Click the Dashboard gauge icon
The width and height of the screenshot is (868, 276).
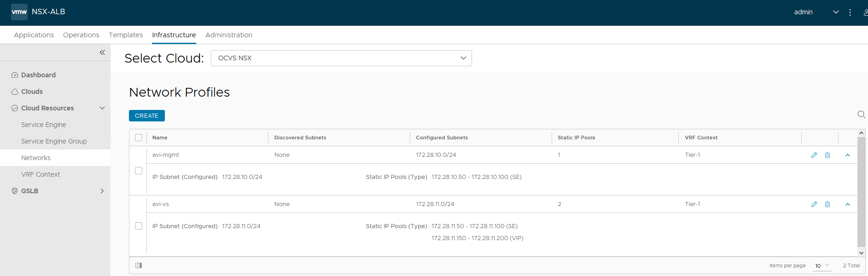point(15,75)
